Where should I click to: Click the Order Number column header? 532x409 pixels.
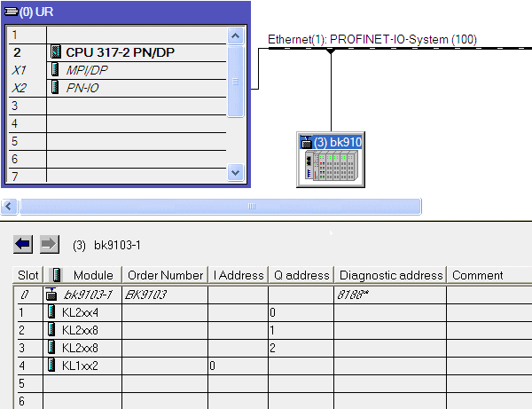(x=165, y=275)
